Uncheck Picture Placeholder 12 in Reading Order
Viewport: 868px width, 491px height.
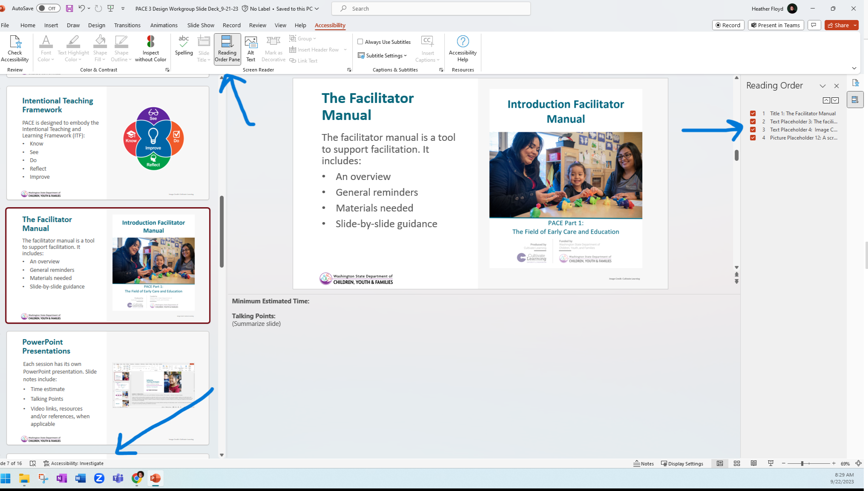coord(752,137)
